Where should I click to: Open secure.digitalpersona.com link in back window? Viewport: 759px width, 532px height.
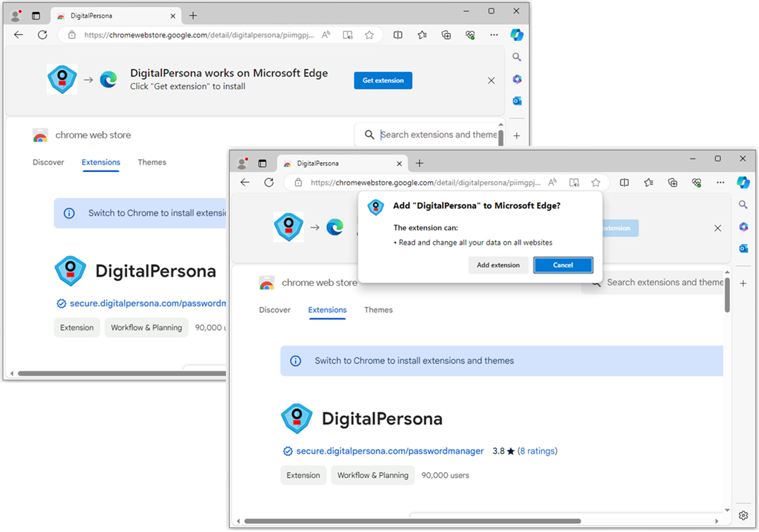tap(148, 303)
